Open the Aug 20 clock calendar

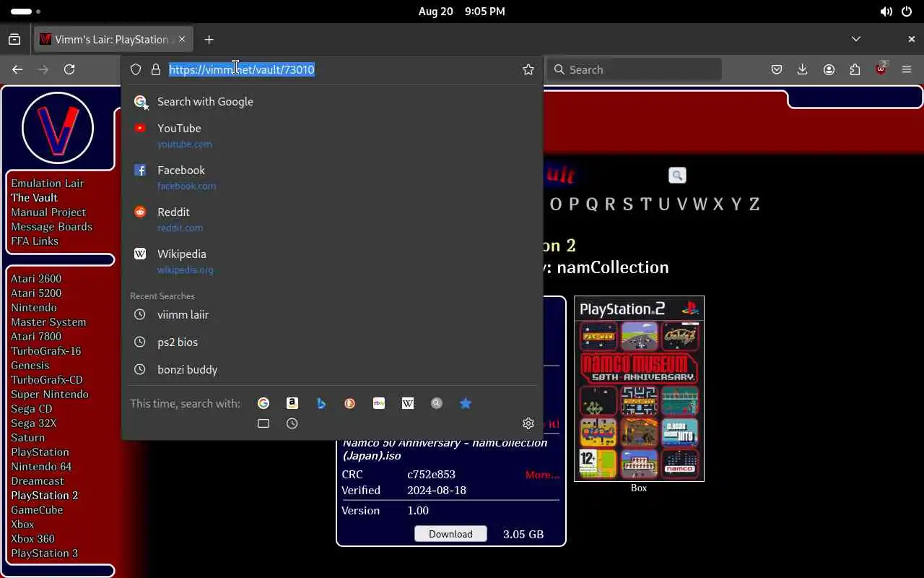tap(461, 12)
